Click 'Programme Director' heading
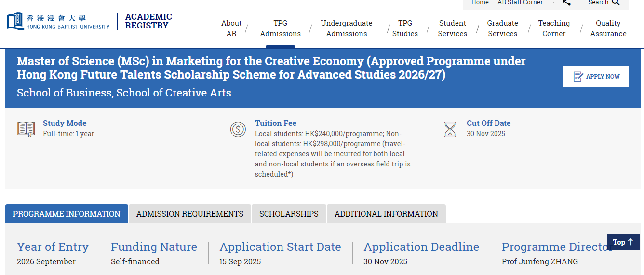644x275 pixels. (x=557, y=247)
